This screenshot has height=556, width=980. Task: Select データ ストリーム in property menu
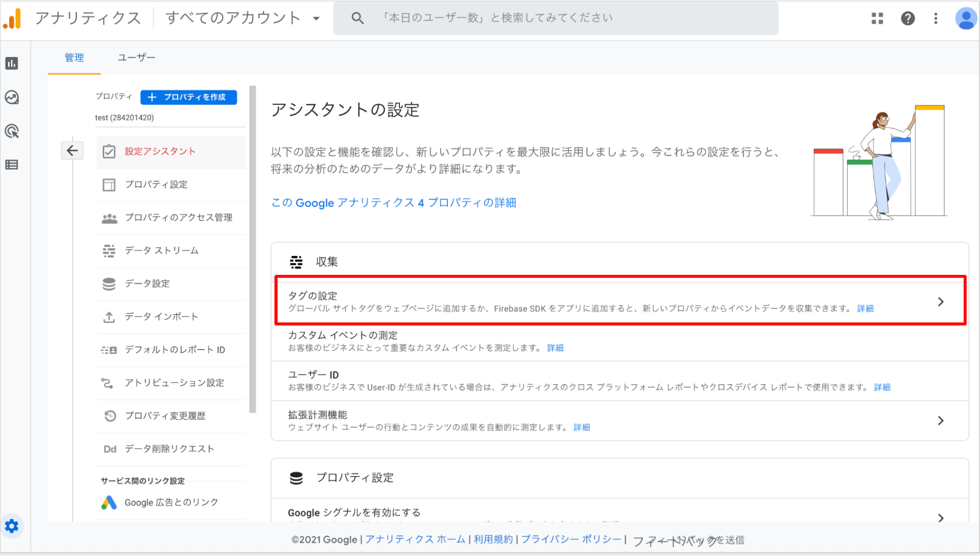[161, 250]
